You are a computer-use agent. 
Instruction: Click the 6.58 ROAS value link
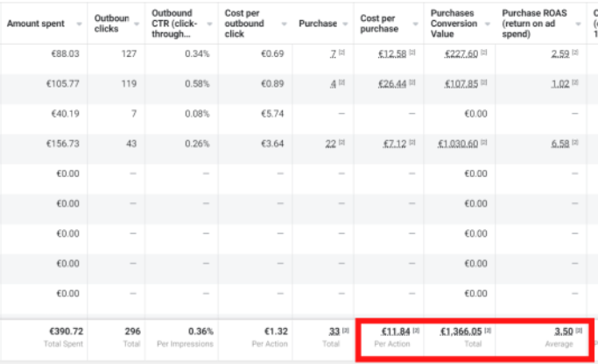pos(560,143)
